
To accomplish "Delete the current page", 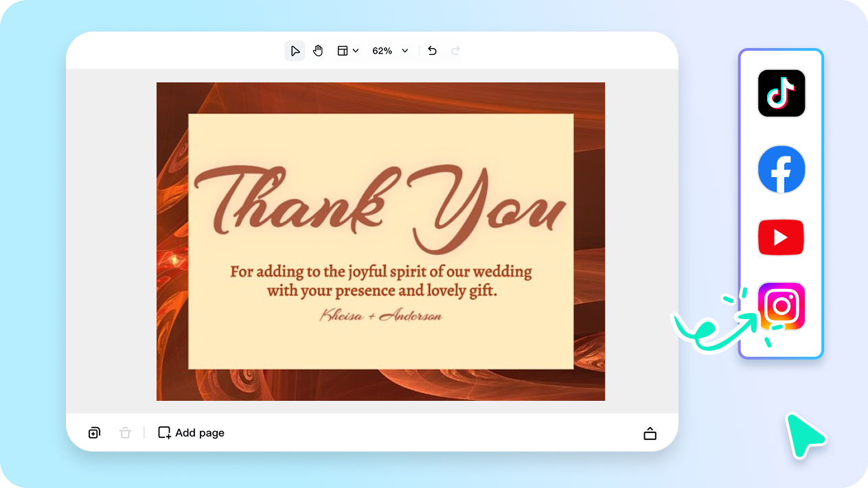I will pos(125,432).
